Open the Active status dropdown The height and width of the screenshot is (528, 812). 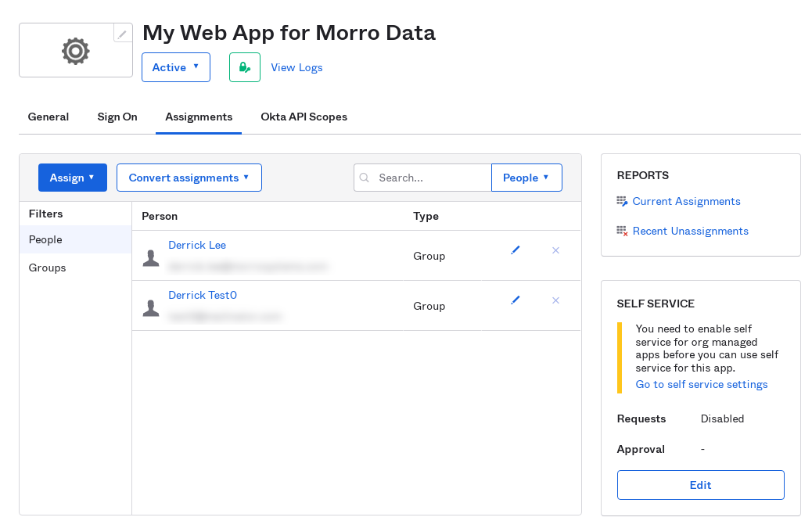click(x=176, y=67)
